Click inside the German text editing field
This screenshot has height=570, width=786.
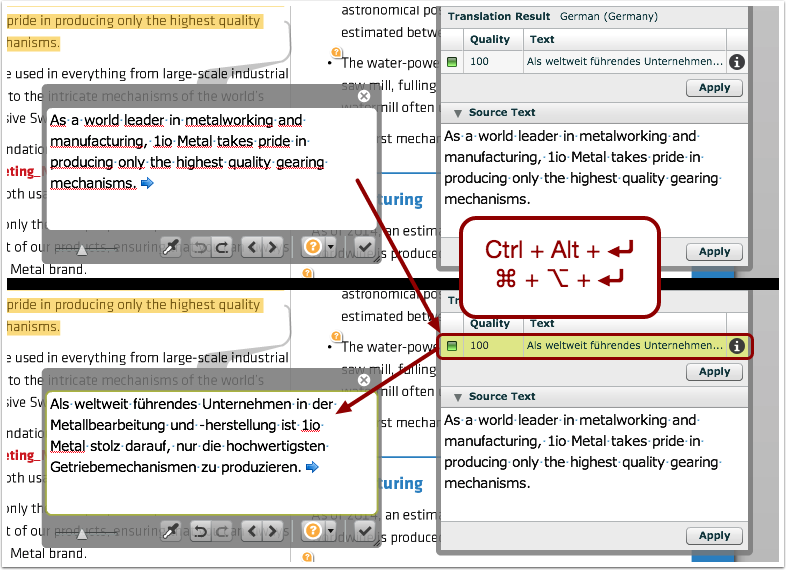(x=212, y=453)
